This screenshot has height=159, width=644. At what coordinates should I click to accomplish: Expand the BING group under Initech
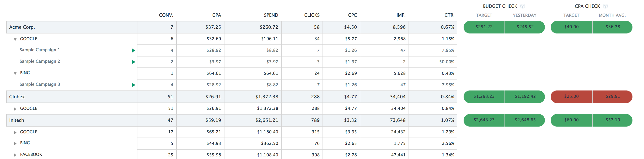15,143
